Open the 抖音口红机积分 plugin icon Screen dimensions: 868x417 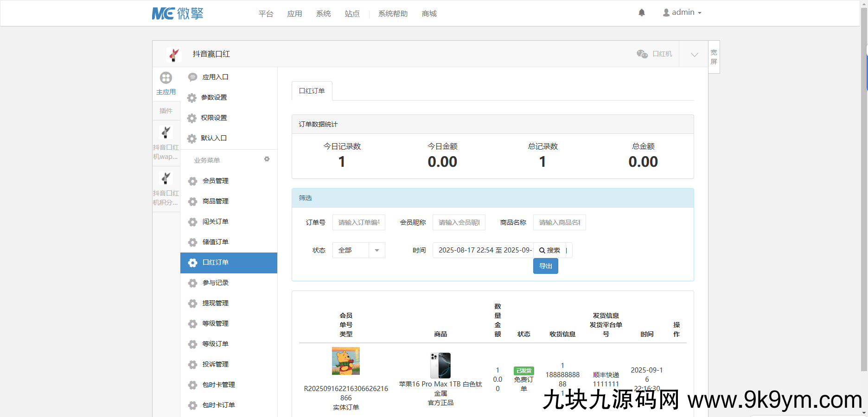[x=166, y=178]
